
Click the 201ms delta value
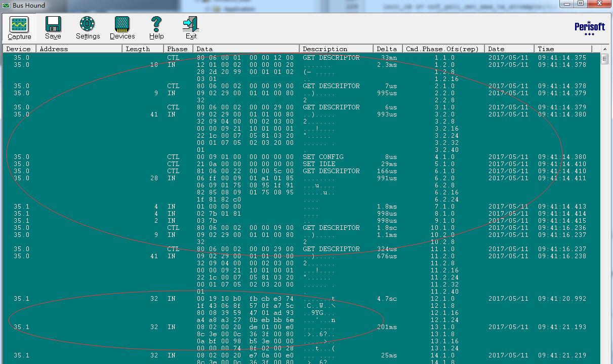pos(387,327)
